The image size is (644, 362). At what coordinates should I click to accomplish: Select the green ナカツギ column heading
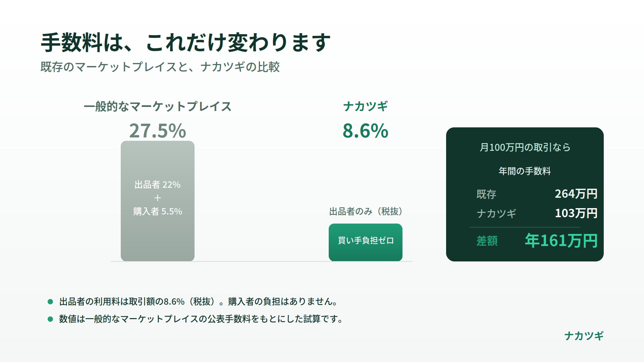click(366, 107)
